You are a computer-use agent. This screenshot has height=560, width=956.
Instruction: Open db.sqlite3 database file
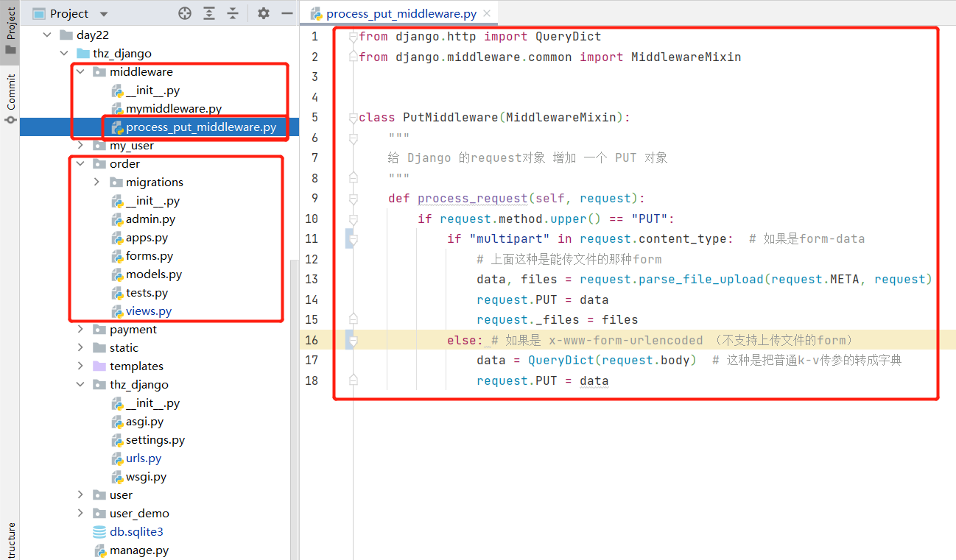pos(136,531)
